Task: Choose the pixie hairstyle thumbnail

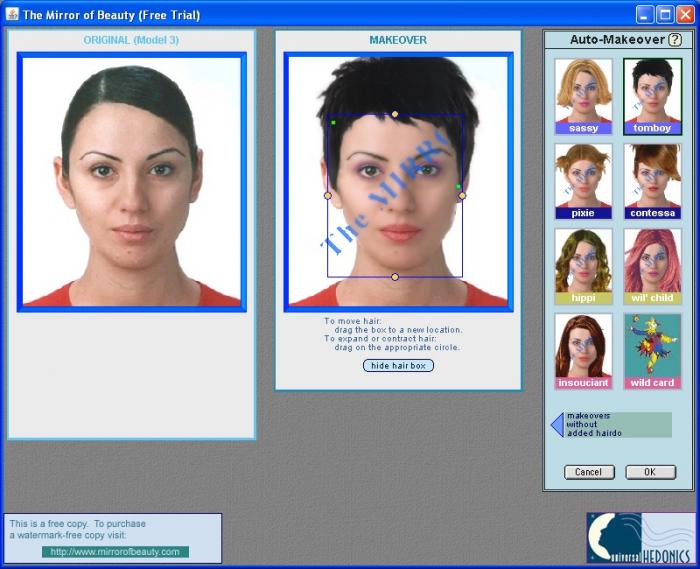Action: 583,181
